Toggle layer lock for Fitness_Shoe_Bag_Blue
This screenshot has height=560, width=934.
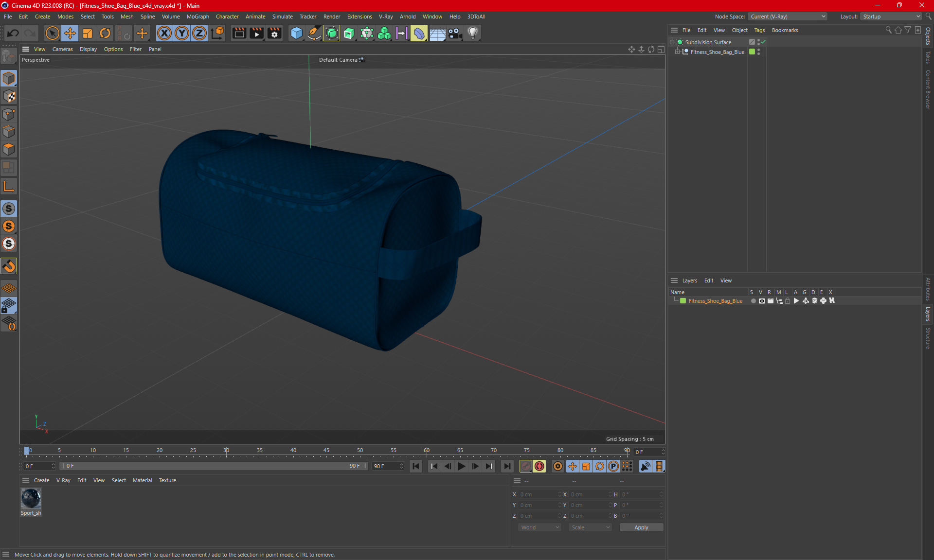[788, 301]
